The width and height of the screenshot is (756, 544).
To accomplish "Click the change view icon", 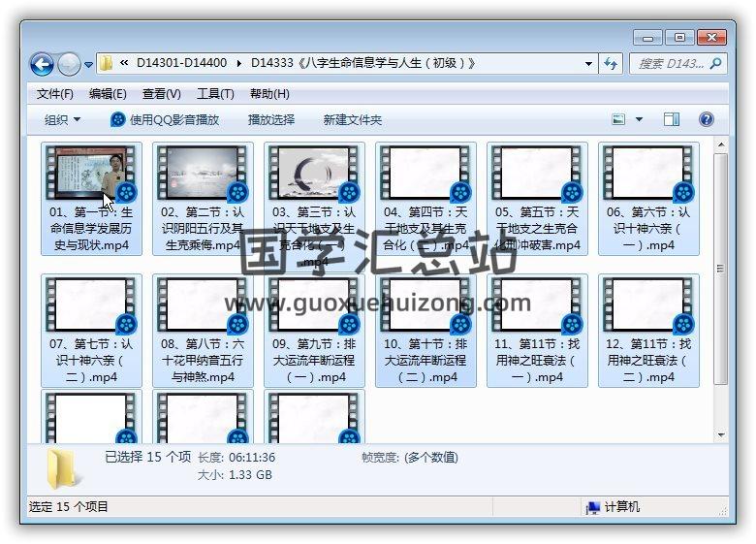I will tap(619, 119).
